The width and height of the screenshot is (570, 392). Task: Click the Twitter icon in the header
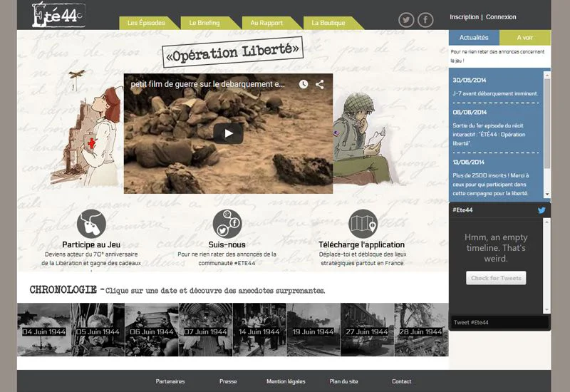click(x=406, y=20)
